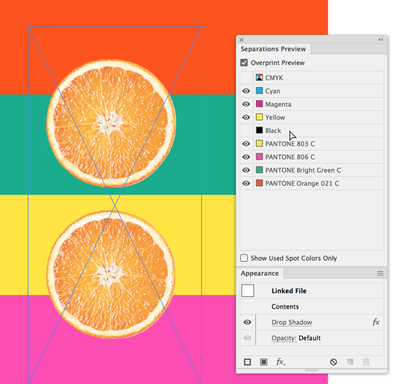Click the Delete Selected Item trash icon
This screenshot has width=400, height=384.
tap(366, 362)
